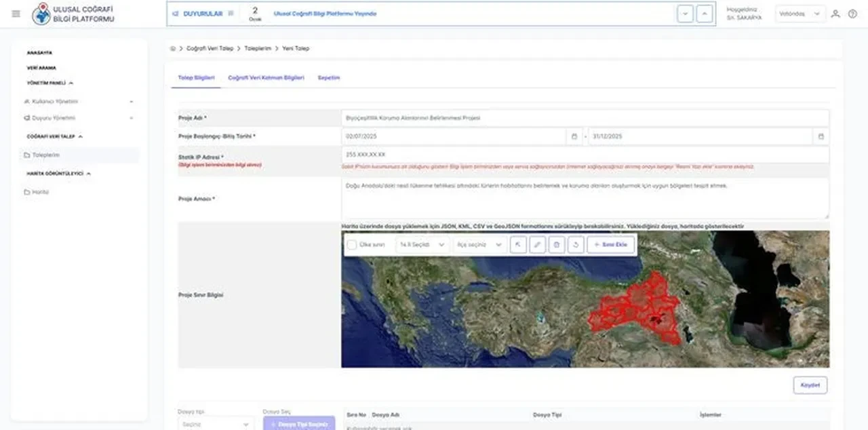868x430 pixels.
Task: Open the Sepetim tab
Action: point(328,77)
